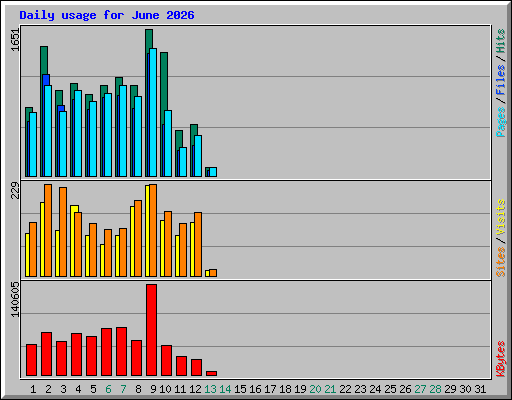Viewport: 512px width, 400px height.
Task: Click green weekend day label 14
Action: pos(225,389)
